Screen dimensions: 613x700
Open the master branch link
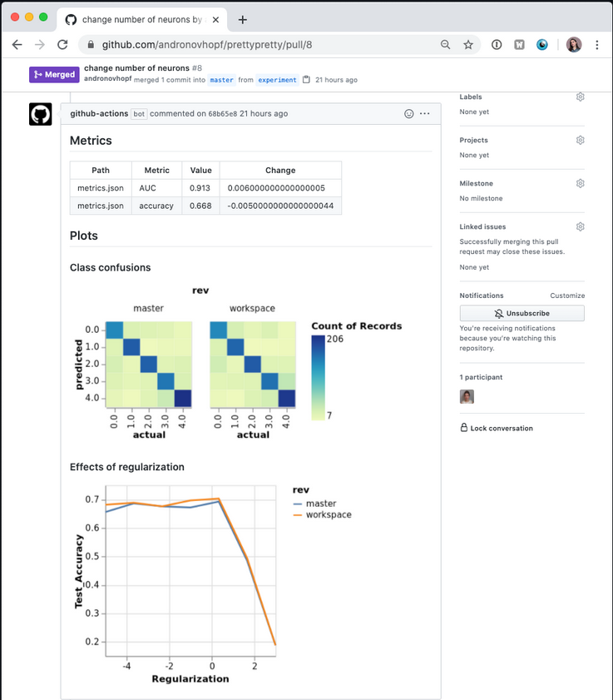tap(221, 80)
